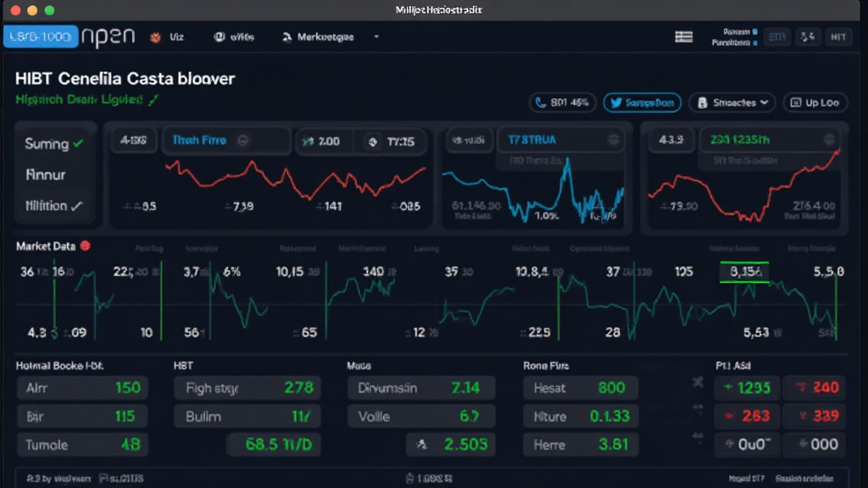This screenshot has width=868, height=488.
Task: Expand the dropdown arrow after Markeotgae
Action: coord(376,37)
